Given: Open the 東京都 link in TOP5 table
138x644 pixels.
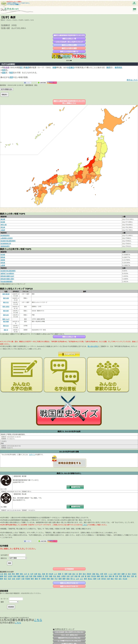Looking at the screenshot, I should pyautogui.click(x=3, y=219).
